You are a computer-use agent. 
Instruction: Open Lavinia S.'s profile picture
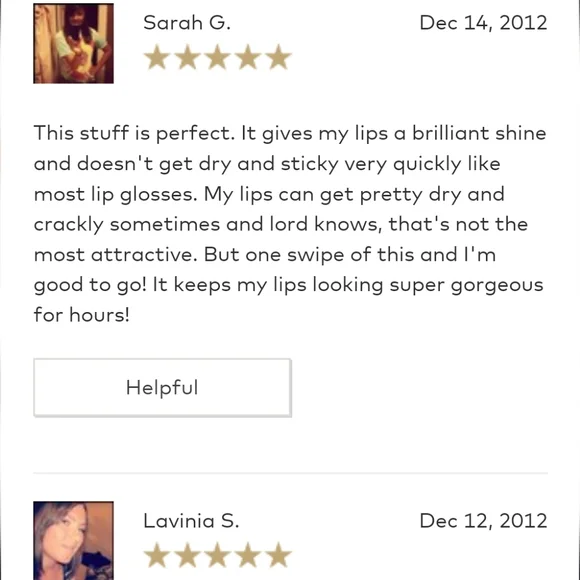73,540
